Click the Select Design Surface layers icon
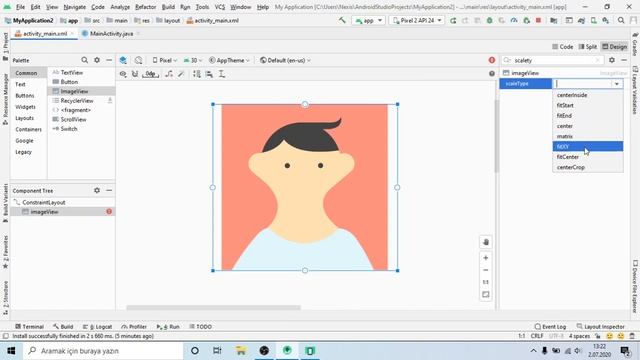This screenshot has height=360, width=640. [123, 60]
